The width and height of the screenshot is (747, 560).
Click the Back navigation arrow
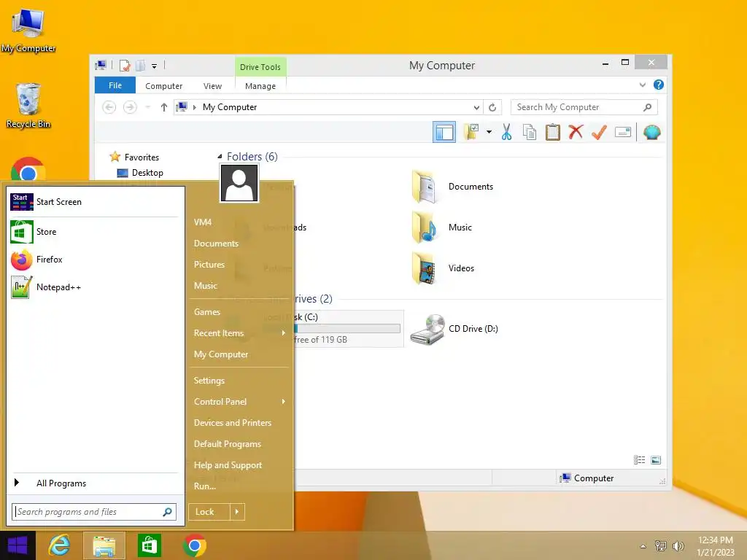click(x=109, y=107)
